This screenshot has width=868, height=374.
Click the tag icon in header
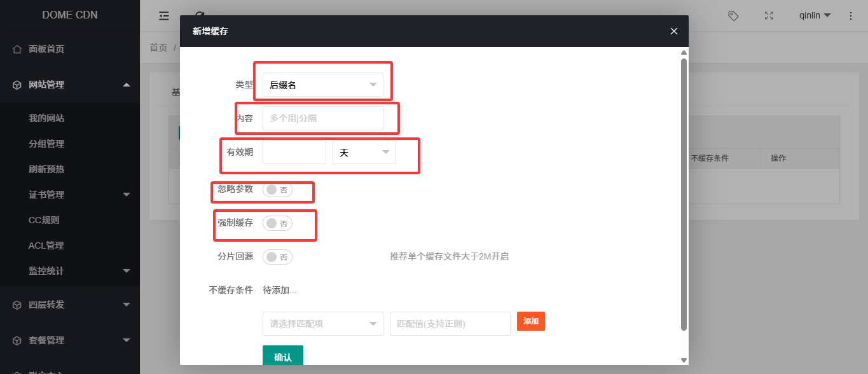(733, 16)
